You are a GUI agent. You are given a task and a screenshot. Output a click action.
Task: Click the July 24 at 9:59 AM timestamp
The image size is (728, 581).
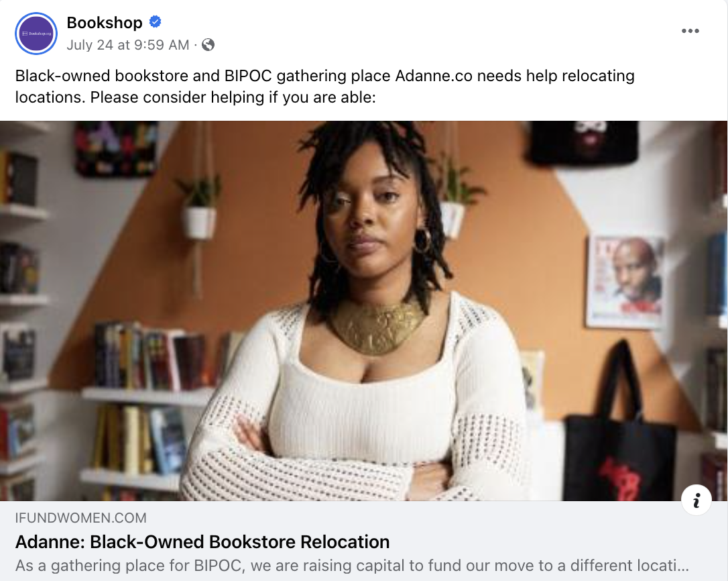tap(127, 45)
